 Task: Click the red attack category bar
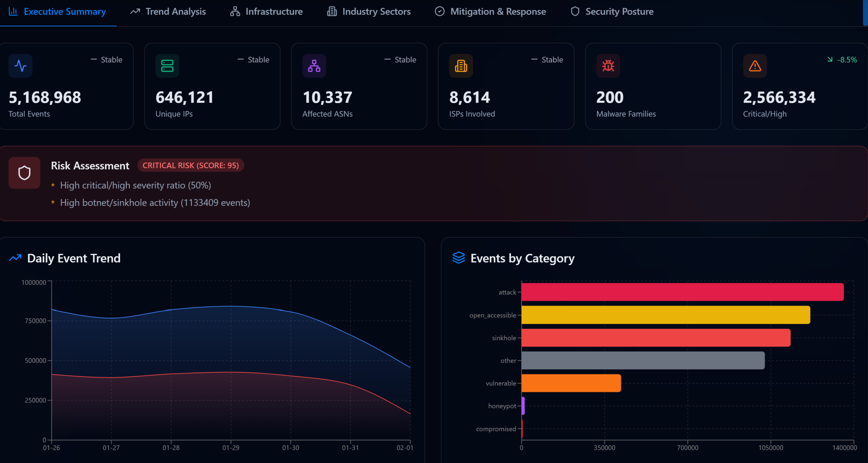682,292
